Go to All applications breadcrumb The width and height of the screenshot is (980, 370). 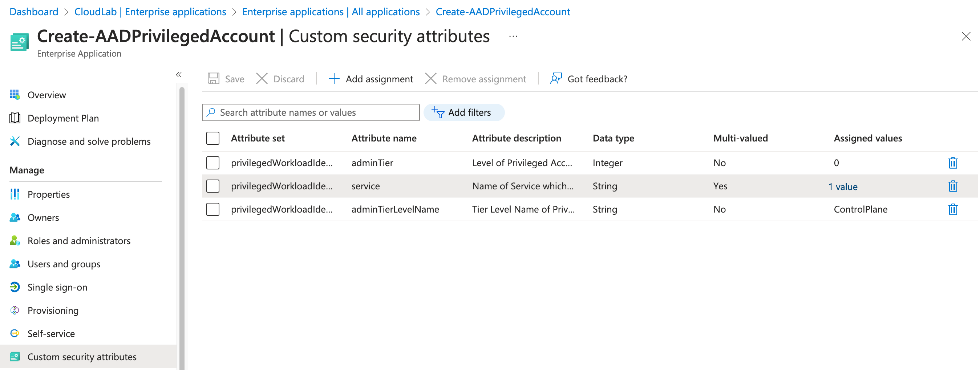pos(331,11)
